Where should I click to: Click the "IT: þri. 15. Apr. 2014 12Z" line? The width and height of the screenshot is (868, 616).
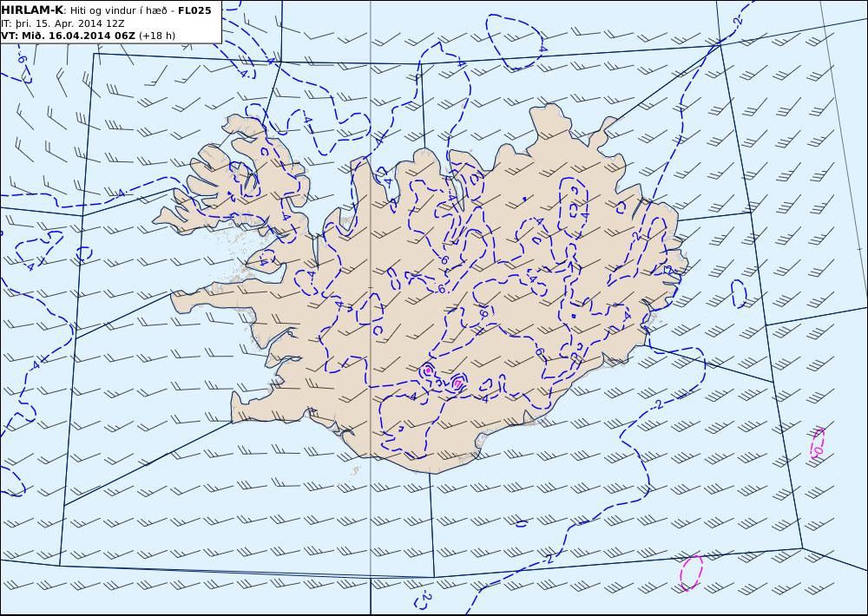[62, 23]
